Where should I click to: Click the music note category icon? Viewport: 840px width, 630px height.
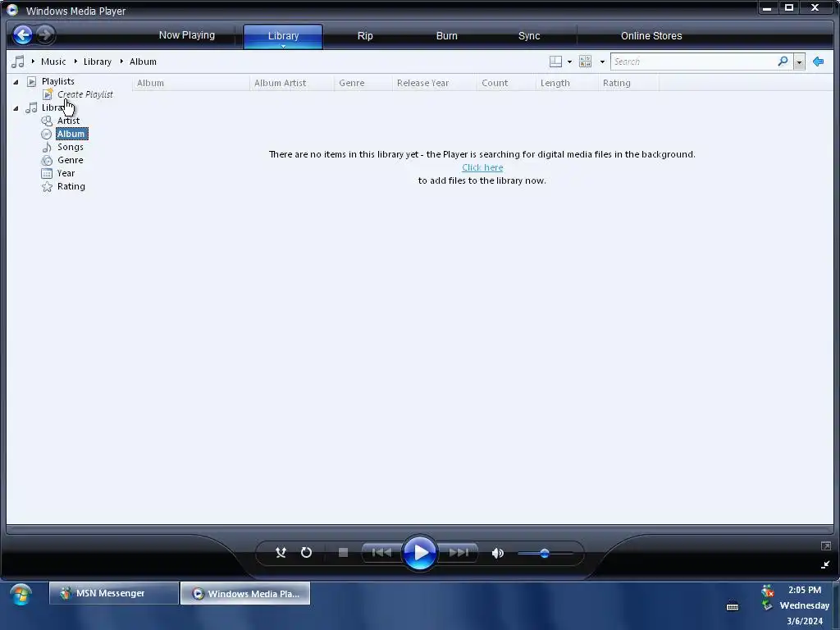pos(18,62)
